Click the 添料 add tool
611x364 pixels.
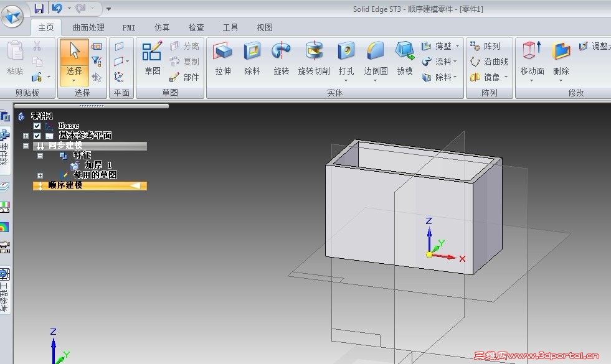437,62
